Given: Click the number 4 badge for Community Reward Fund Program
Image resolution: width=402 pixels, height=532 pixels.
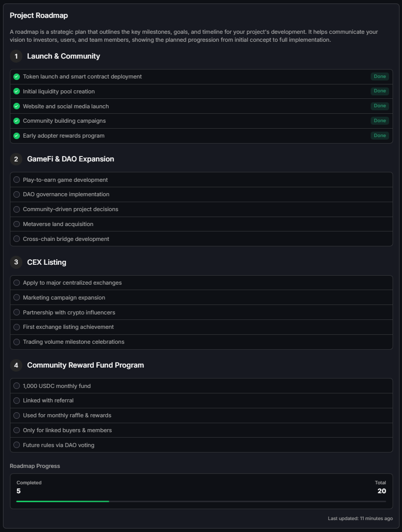Looking at the screenshot, I should 15,365.
